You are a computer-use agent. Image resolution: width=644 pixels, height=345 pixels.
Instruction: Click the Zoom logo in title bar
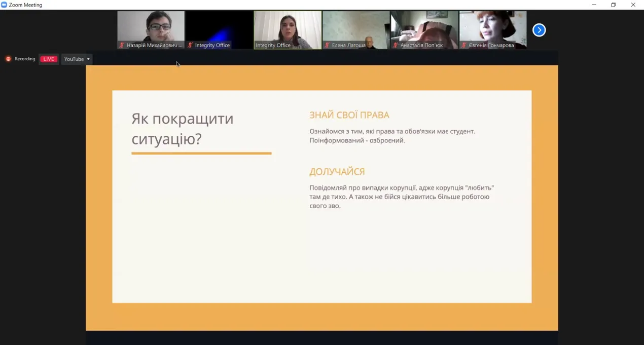pyautogui.click(x=4, y=5)
